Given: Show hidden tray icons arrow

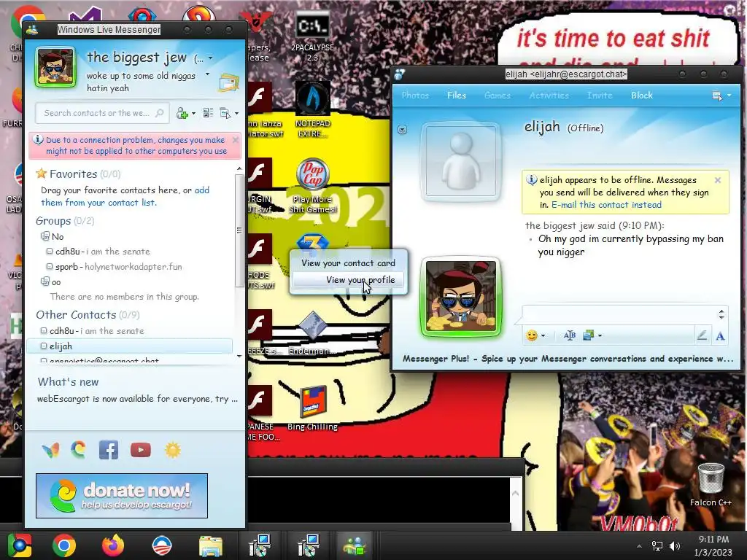Looking at the screenshot, I should tap(639, 546).
